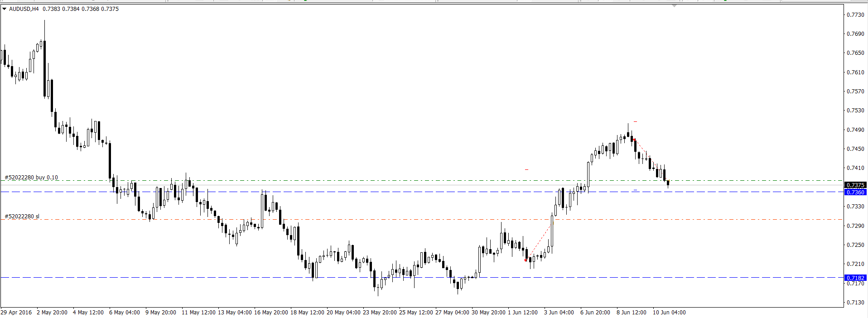Image resolution: width=868 pixels, height=318 pixels.
Task: Click the 0.7450 price scale value
Action: coord(855,149)
